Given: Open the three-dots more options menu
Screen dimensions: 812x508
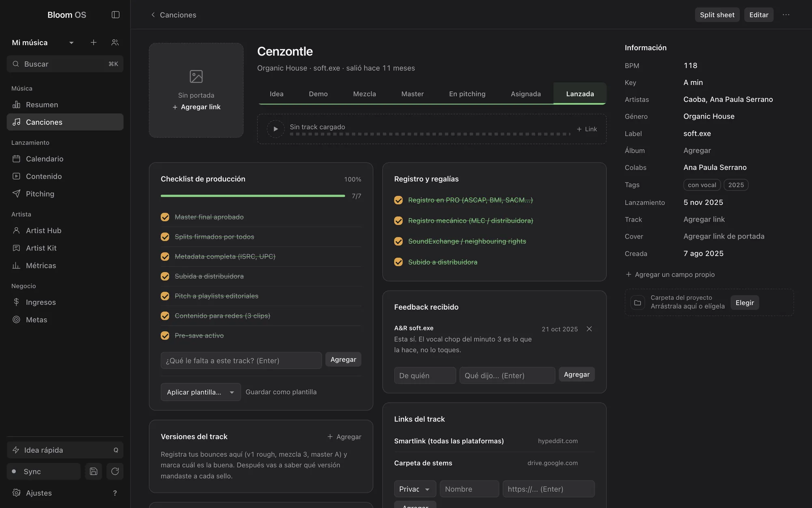Looking at the screenshot, I should pyautogui.click(x=786, y=15).
